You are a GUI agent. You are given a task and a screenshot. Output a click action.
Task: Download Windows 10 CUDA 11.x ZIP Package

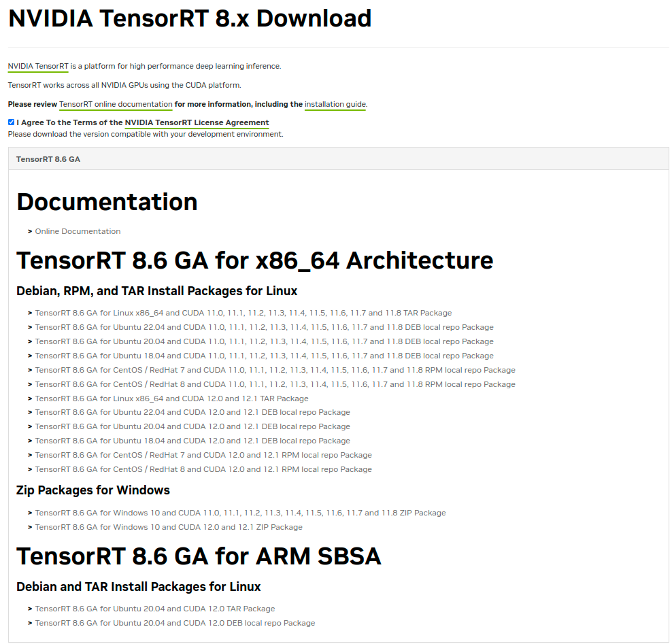(x=240, y=513)
